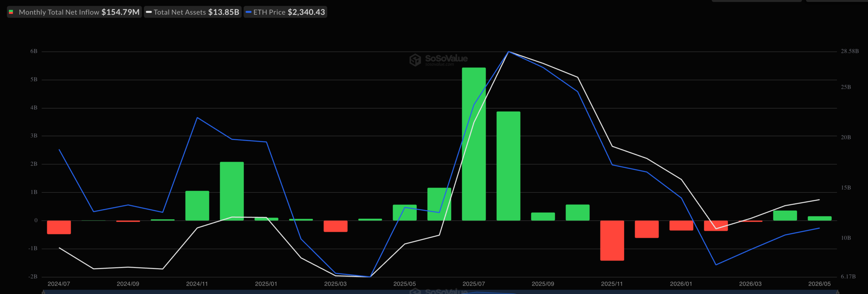Select the small green bar above 2025/09
This screenshot has height=294, width=868.
pos(543,216)
